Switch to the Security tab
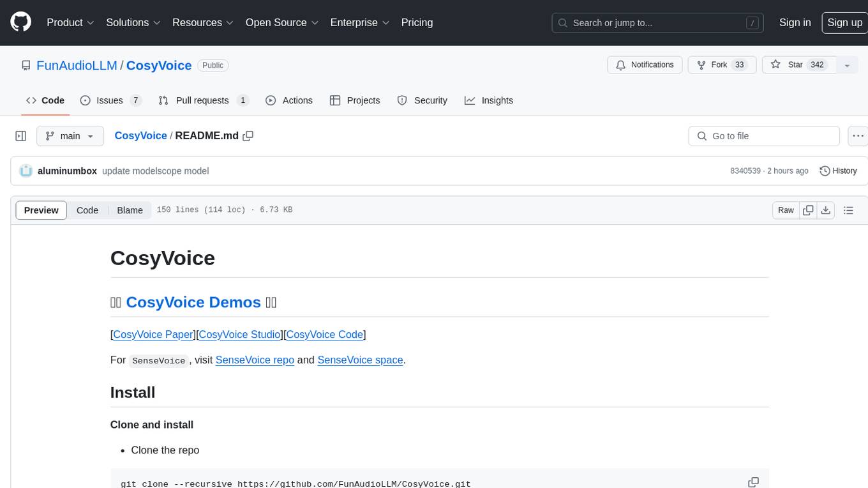This screenshot has height=488, width=868. coord(423,100)
